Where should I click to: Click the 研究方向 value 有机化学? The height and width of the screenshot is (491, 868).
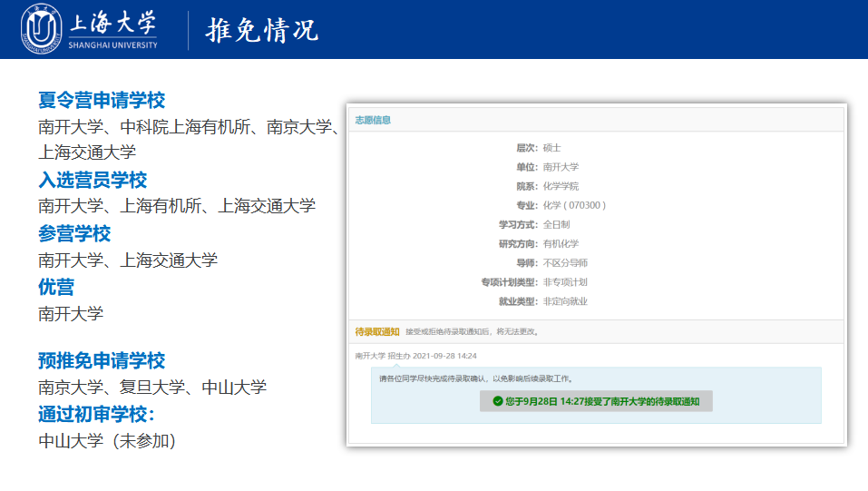(x=561, y=243)
